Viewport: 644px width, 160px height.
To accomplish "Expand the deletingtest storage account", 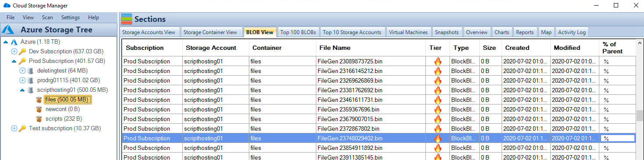I will (x=22, y=71).
